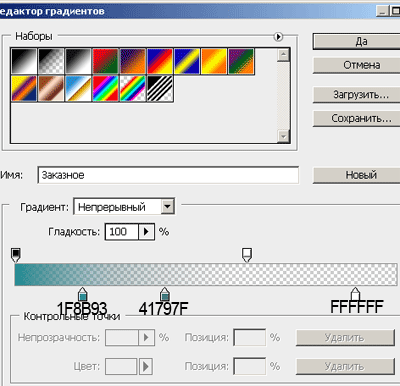
Task: Select the black opacity stop at left
Action: (x=16, y=255)
